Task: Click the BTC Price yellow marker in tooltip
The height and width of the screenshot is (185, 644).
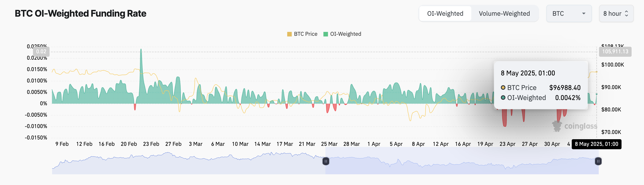Action: 503,88
